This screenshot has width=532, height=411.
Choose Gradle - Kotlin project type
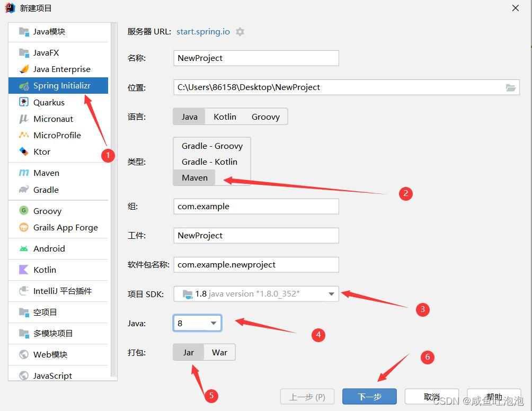[x=209, y=162]
